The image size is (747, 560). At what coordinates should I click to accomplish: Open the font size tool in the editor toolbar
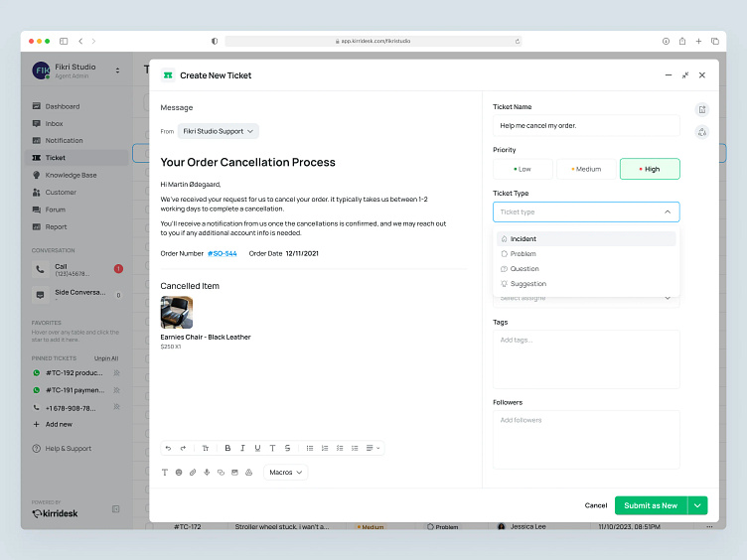[206, 448]
